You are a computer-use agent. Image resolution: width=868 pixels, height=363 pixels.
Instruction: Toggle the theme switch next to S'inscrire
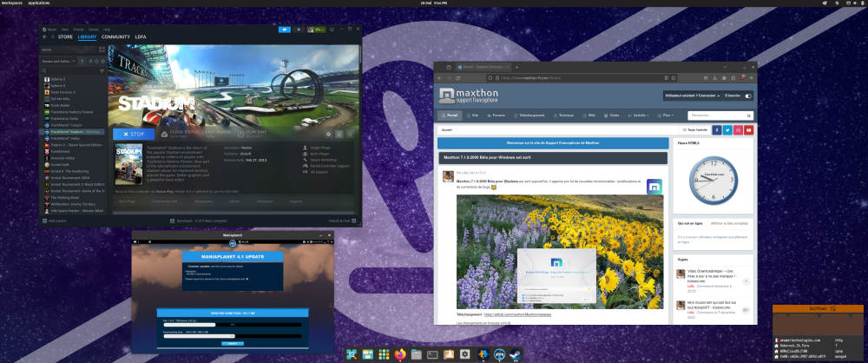coord(747,96)
